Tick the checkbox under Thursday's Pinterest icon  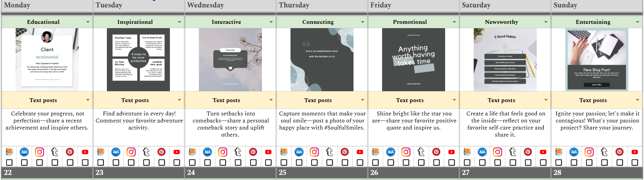[345, 162]
